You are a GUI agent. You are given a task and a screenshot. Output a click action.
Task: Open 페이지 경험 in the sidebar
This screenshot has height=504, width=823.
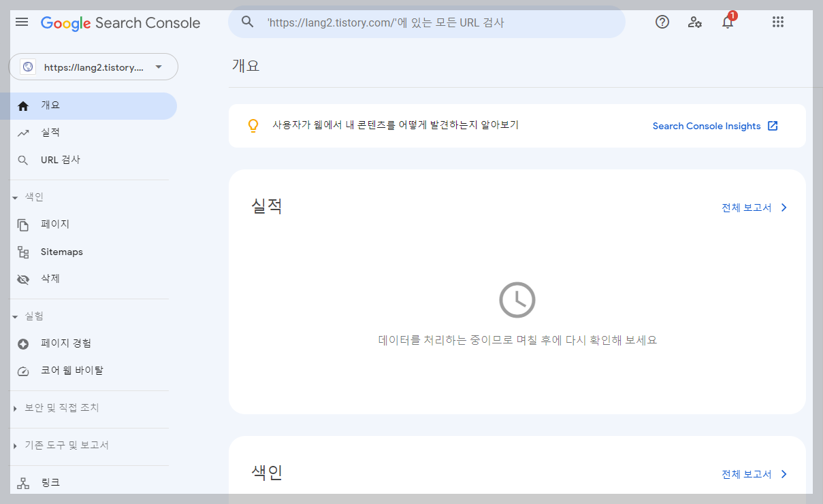pyautogui.click(x=88, y=343)
